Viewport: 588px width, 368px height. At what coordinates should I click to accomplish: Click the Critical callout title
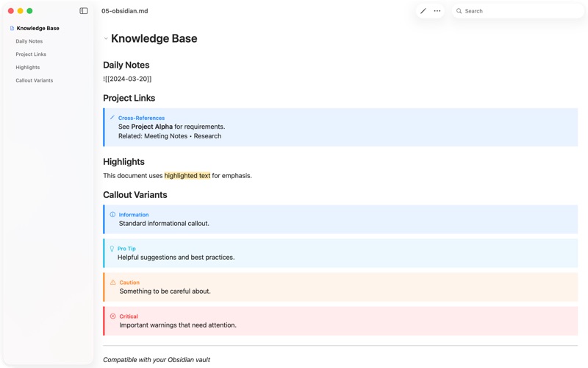[x=129, y=316]
